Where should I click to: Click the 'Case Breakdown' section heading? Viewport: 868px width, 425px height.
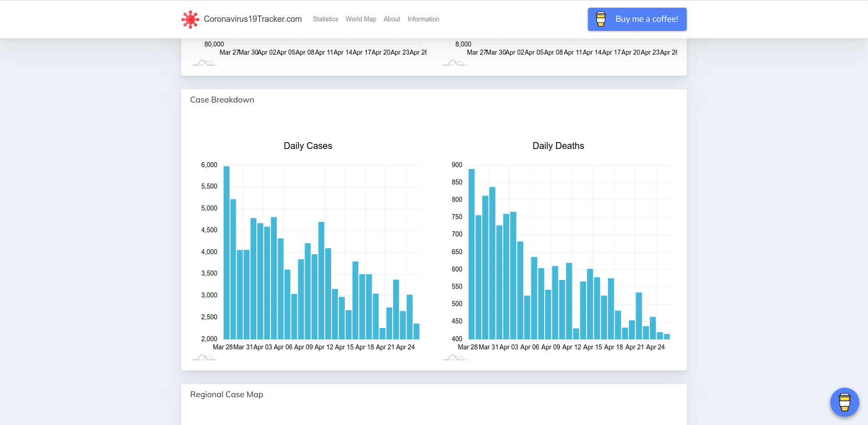pos(222,100)
